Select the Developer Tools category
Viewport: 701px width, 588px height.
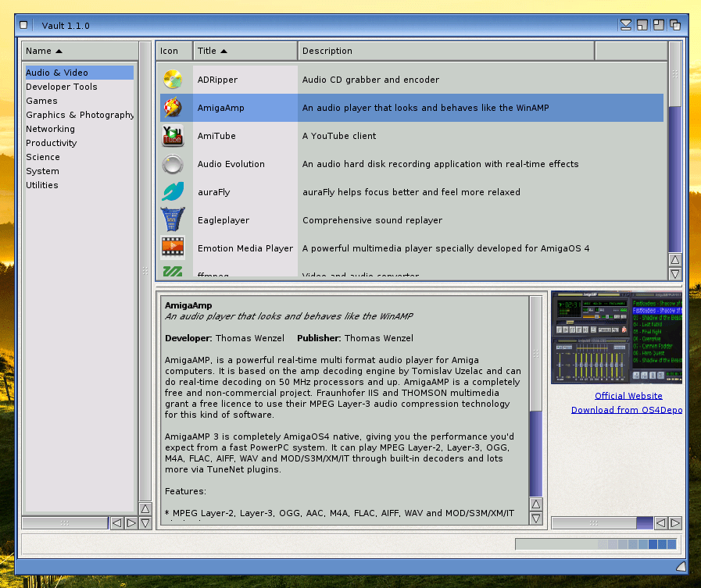(x=62, y=87)
